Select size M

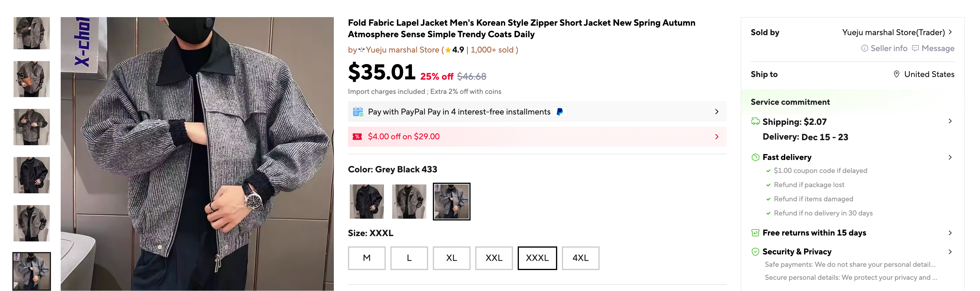[366, 258]
